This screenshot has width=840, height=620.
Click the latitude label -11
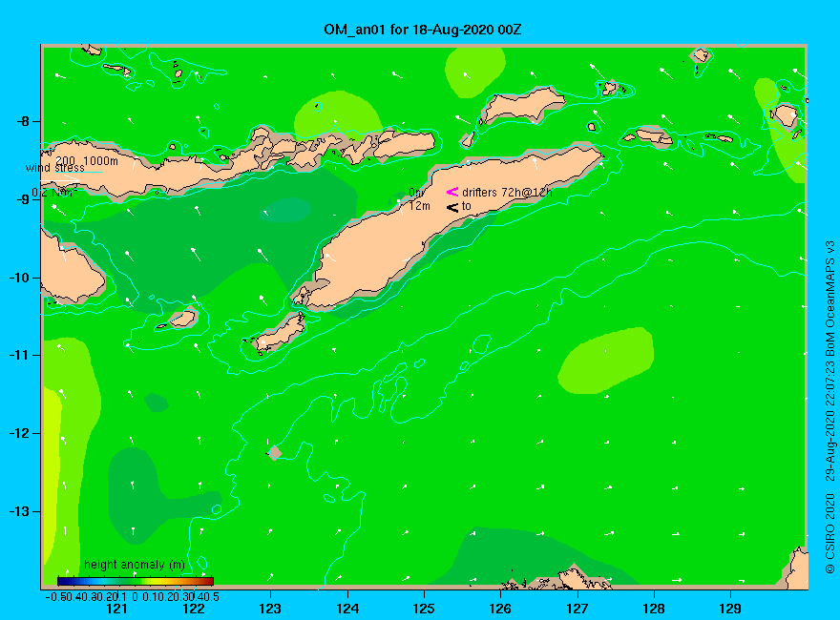point(20,355)
